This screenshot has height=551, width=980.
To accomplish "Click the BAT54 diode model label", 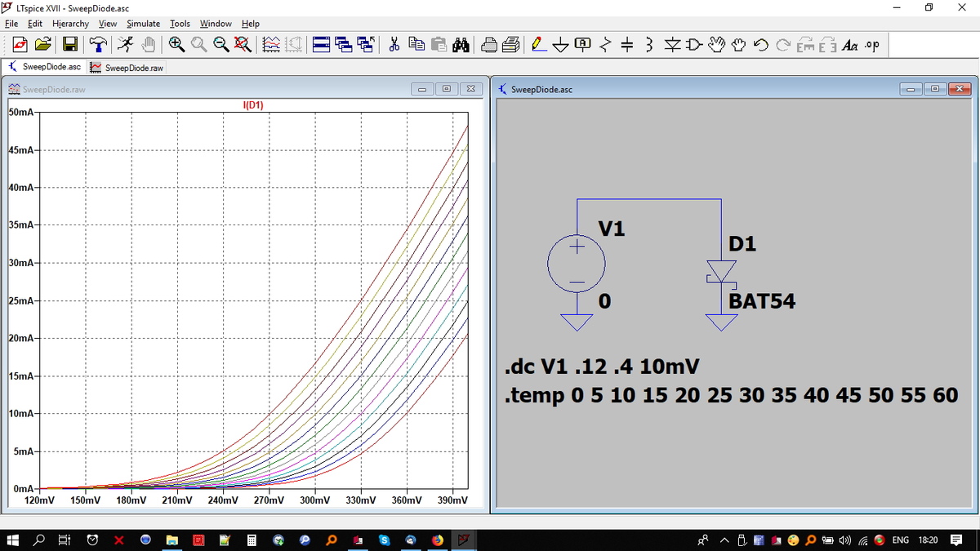I will click(x=762, y=301).
